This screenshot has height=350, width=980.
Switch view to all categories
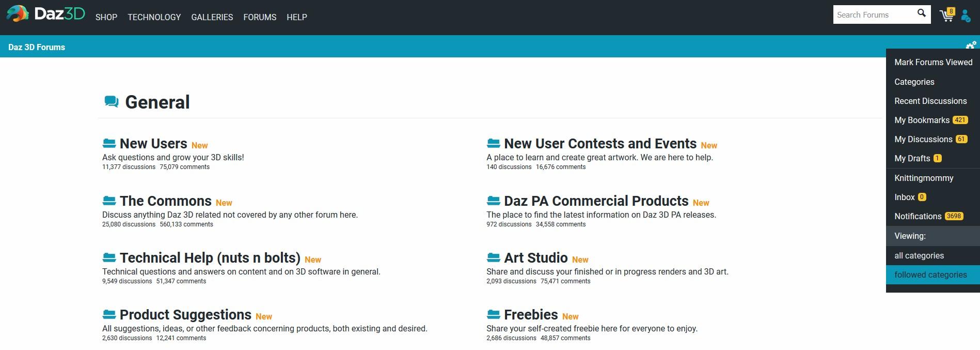(x=919, y=255)
